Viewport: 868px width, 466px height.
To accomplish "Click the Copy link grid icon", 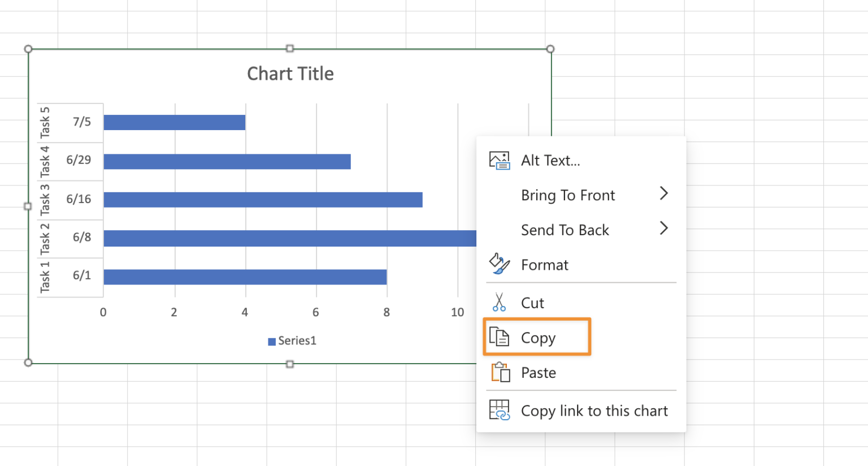I will [x=500, y=411].
